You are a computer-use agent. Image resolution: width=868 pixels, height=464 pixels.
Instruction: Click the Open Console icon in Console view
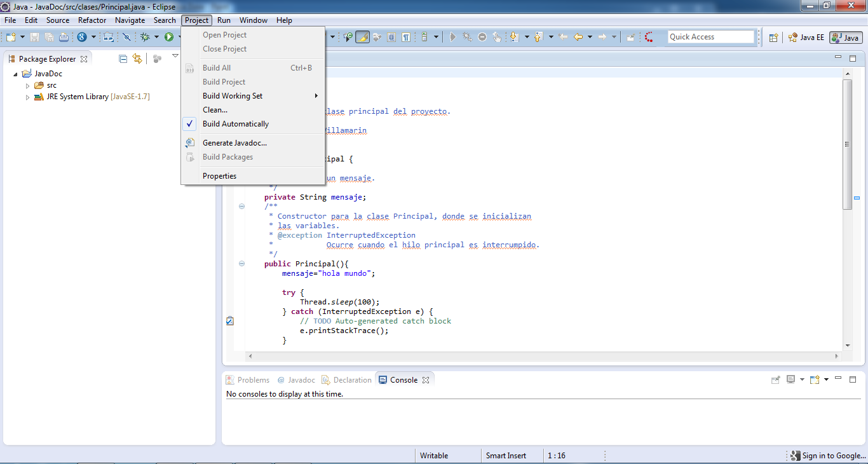[815, 380]
